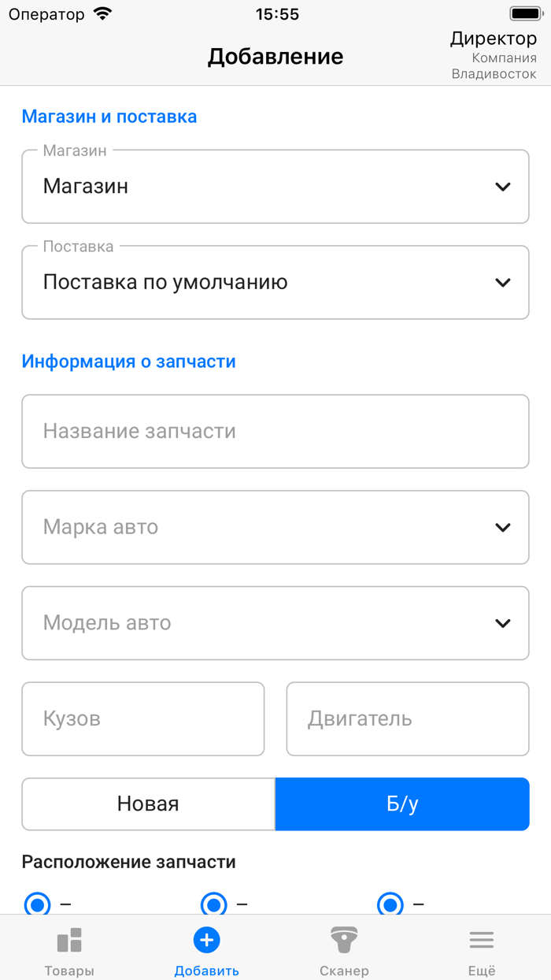Expand the Поставка по умолчанию dropdown
551x980 pixels.
point(502,282)
